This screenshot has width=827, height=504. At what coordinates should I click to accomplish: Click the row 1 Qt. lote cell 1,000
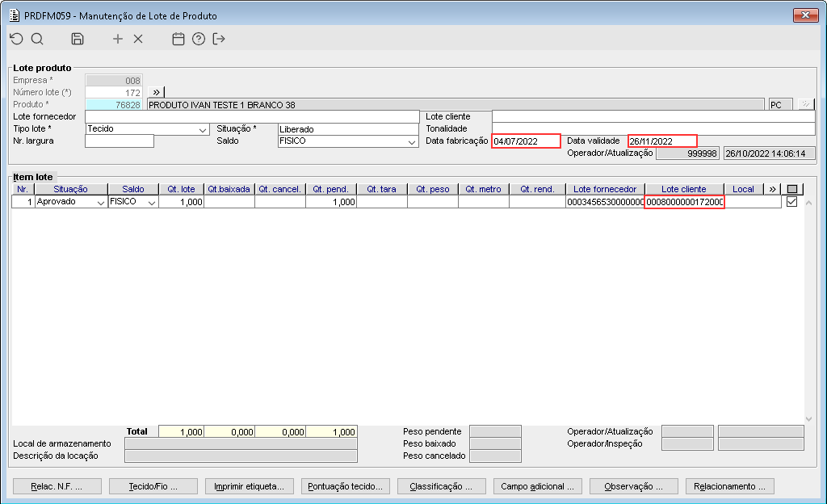coord(181,202)
